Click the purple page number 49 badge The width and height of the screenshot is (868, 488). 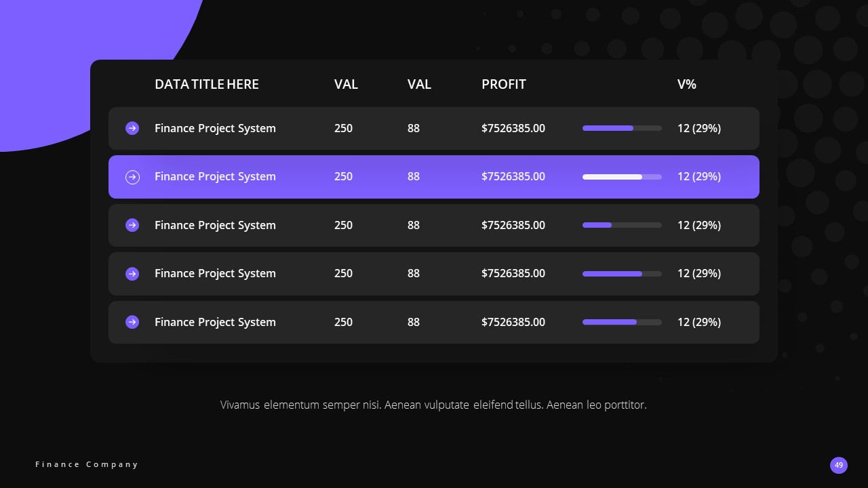click(x=839, y=465)
